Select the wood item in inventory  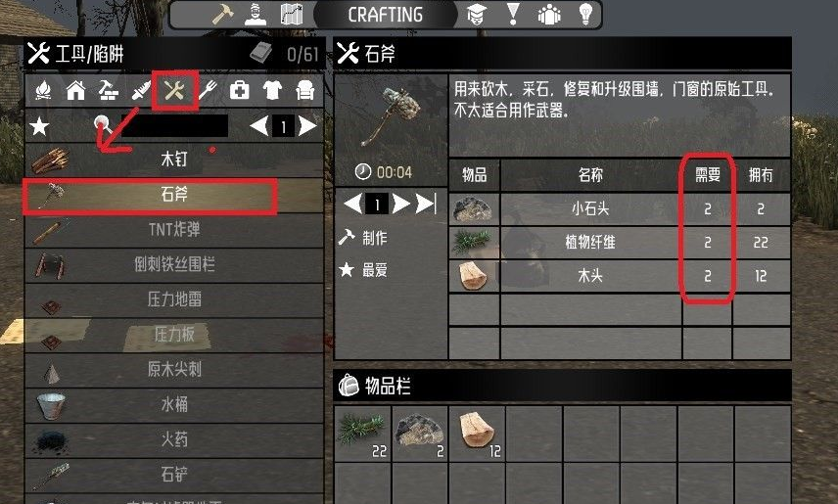pos(477,434)
